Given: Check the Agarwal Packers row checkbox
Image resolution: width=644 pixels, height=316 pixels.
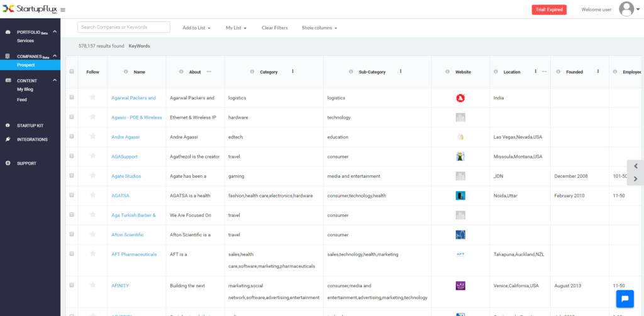Looking at the screenshot, I should click(72, 97).
